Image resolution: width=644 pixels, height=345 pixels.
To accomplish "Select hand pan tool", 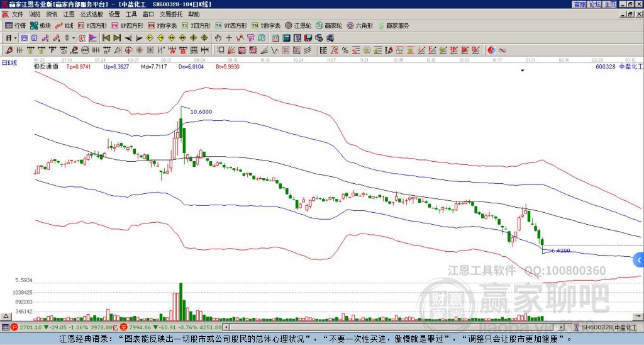I will pyautogui.click(x=218, y=38).
